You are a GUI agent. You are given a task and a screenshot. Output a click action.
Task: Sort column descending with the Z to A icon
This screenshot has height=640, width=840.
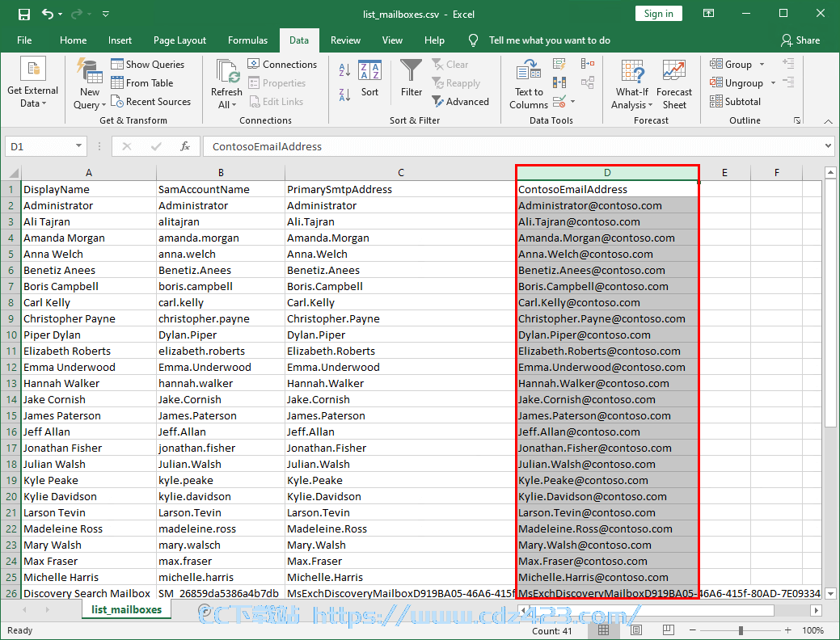(x=344, y=95)
